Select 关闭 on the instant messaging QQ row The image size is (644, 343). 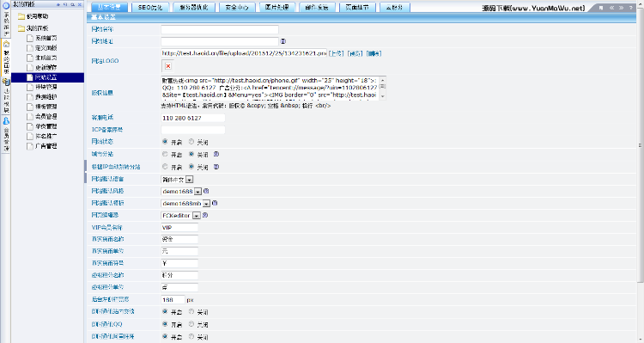tap(191, 324)
